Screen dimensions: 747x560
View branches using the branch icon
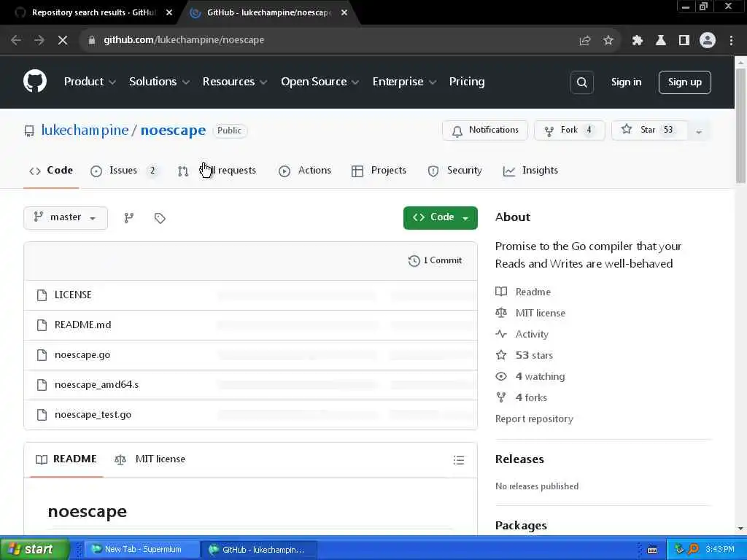pos(128,217)
